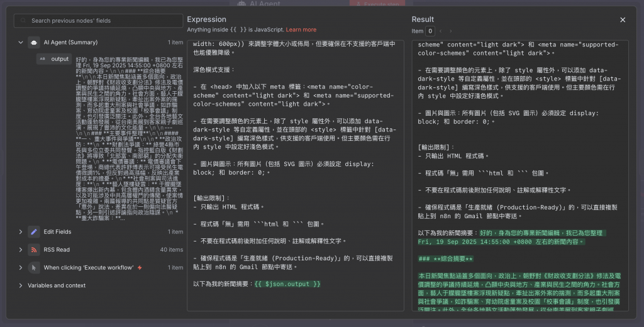Click the output field type icon

[x=42, y=58]
